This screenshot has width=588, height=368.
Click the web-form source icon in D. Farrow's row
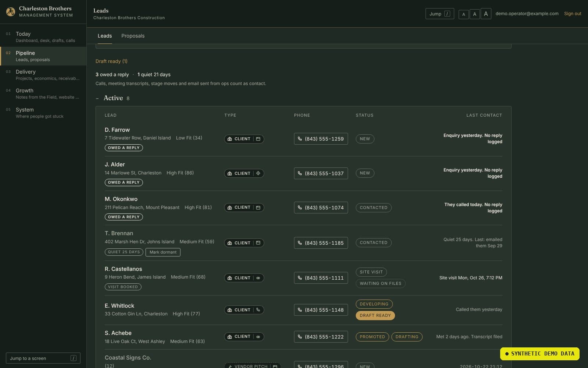tap(258, 139)
